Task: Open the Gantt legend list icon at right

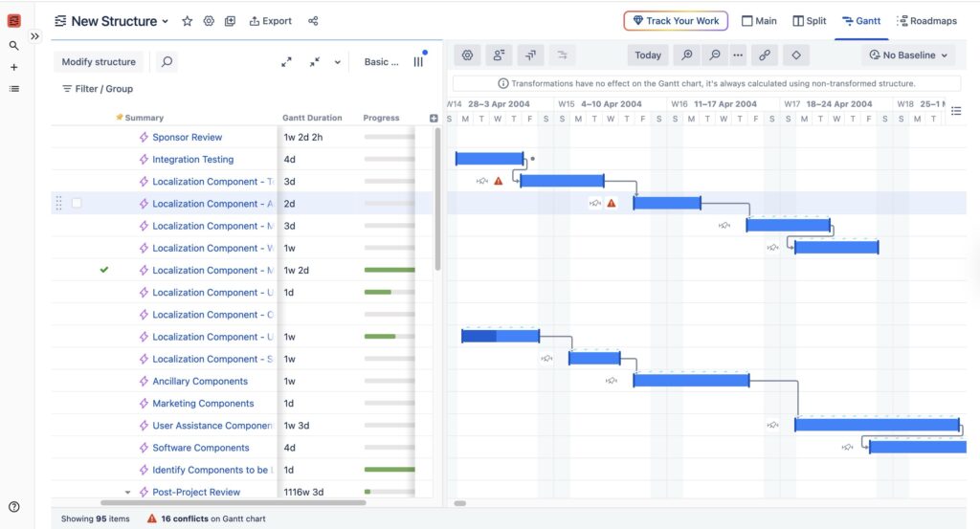Action: 956,111
